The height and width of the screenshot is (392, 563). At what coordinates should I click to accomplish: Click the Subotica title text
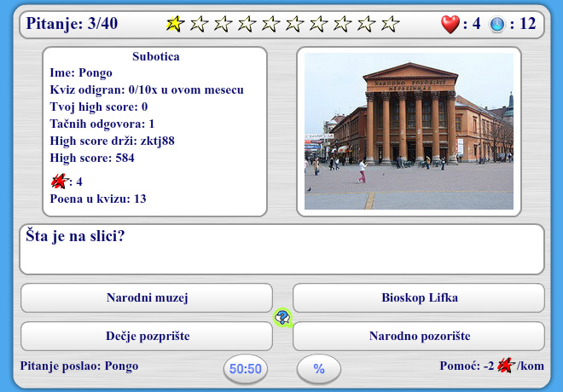[x=156, y=56]
